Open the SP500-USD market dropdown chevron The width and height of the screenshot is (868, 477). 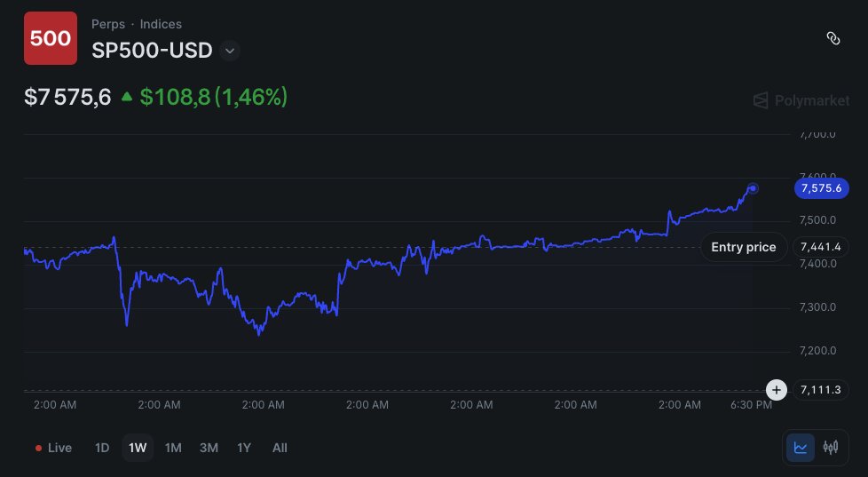click(230, 51)
